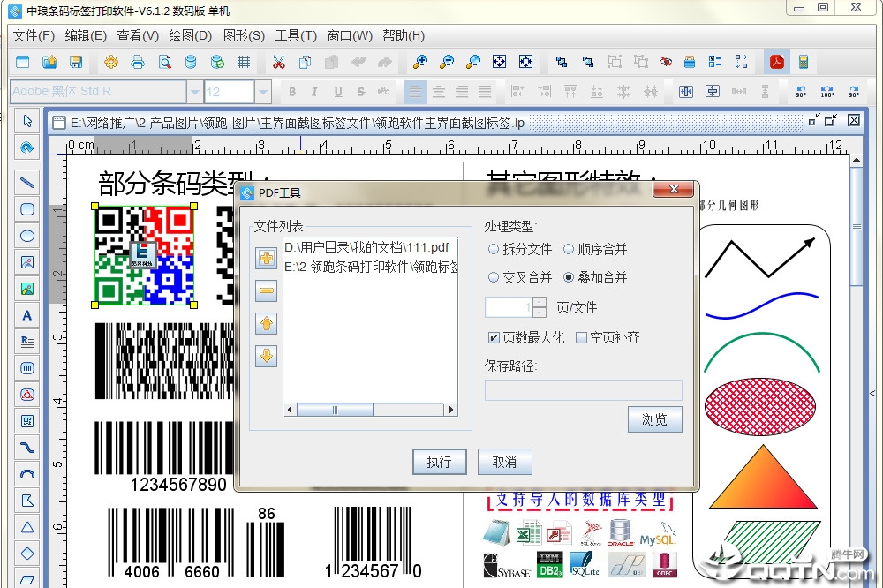Image resolution: width=883 pixels, height=588 pixels.
Task: Save the label with the floppy disk icon
Action: (76, 62)
